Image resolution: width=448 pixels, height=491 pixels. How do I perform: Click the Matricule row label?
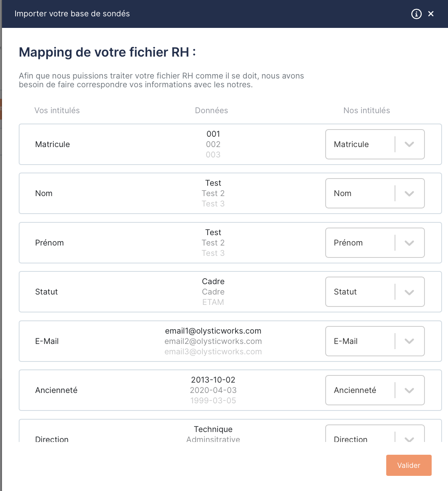[x=52, y=145]
